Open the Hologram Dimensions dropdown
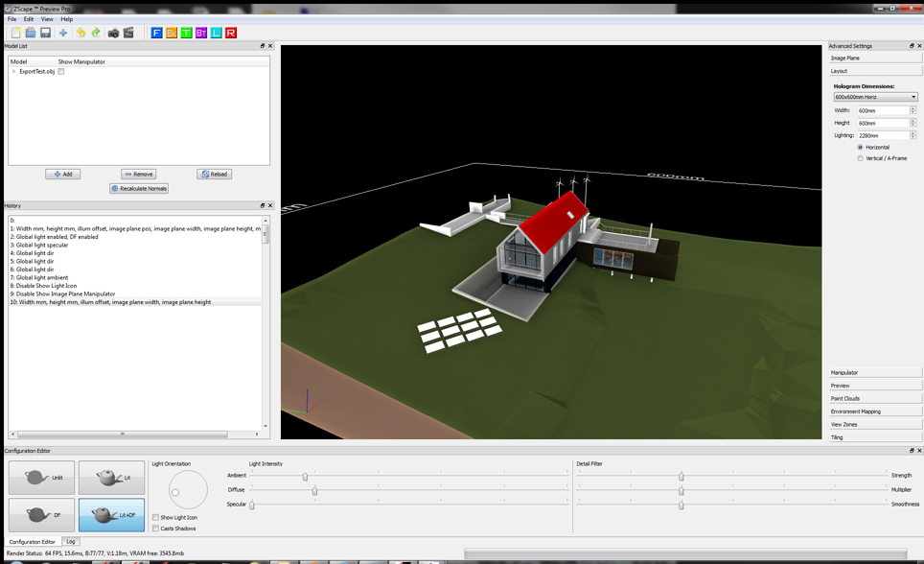The image size is (924, 564). (875, 97)
